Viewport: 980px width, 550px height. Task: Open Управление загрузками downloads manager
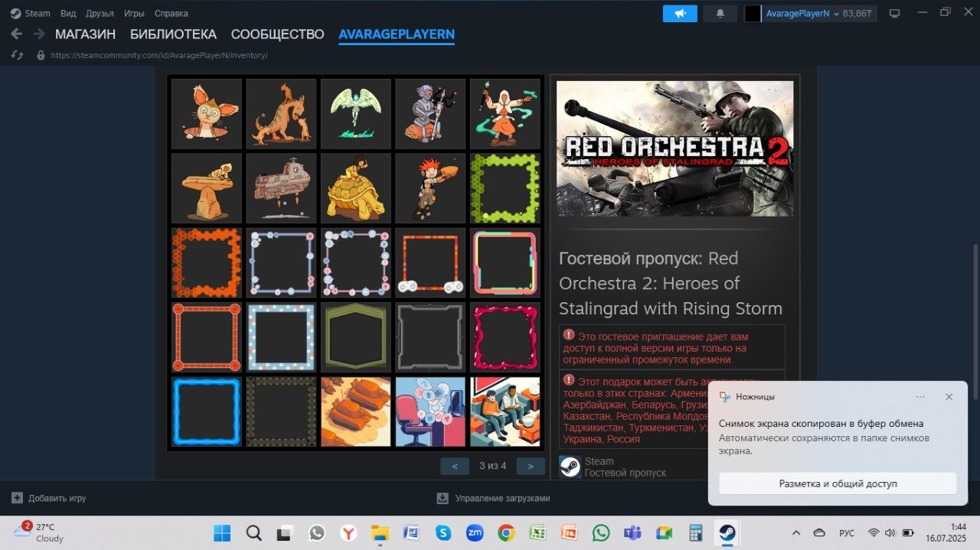pos(493,498)
